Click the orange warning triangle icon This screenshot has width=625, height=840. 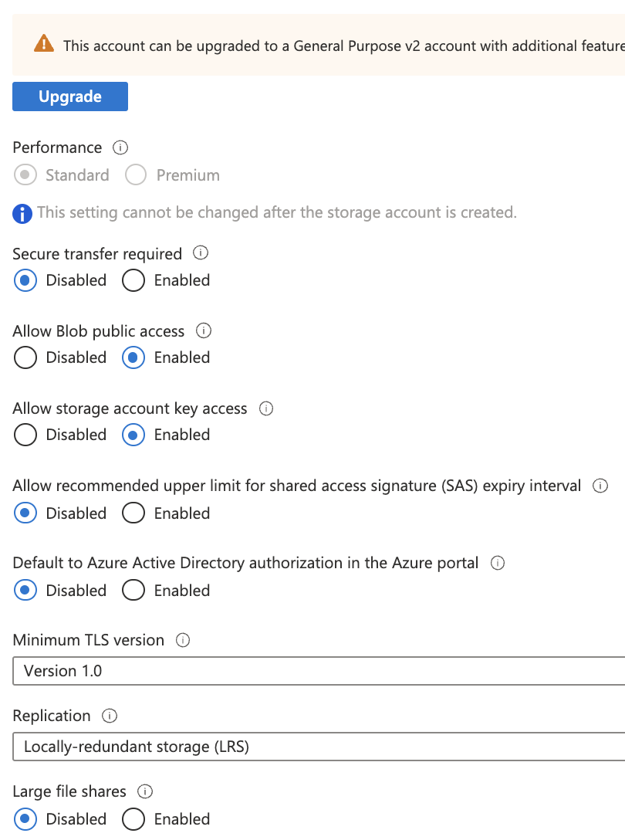45,45
